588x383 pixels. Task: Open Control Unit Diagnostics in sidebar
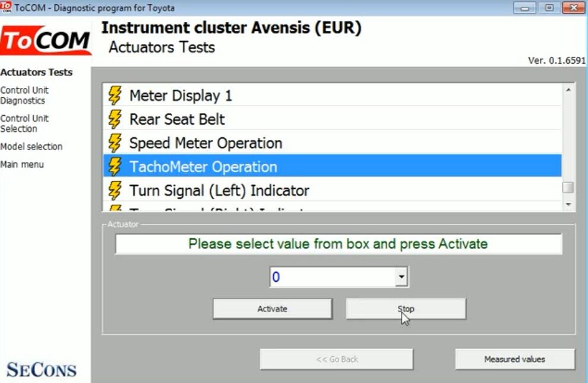pyautogui.click(x=24, y=95)
